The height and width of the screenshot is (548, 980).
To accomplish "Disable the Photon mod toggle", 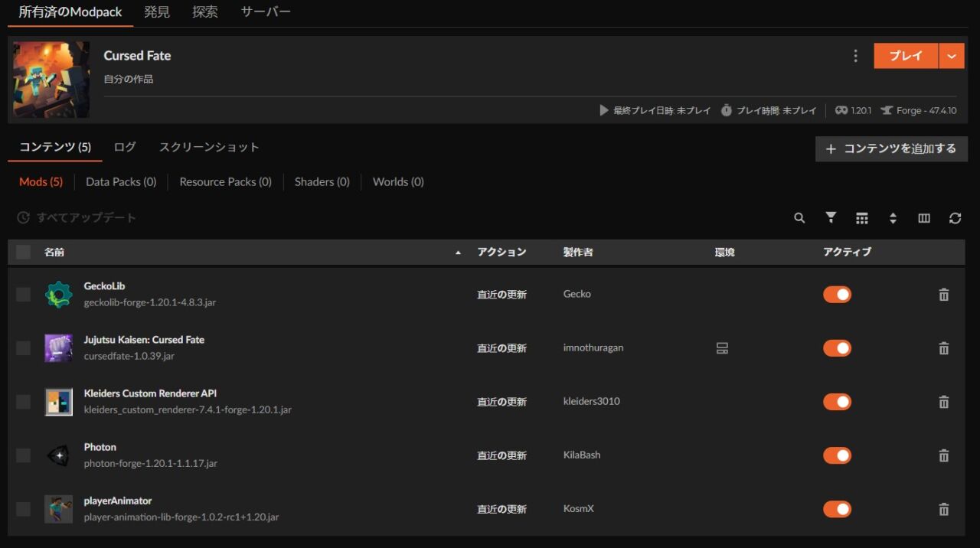I will [837, 455].
